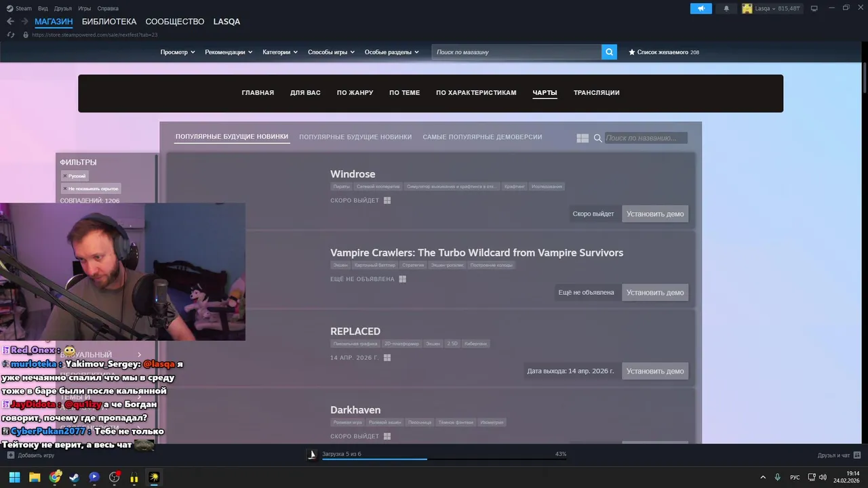The image size is (868, 488).
Task: Install the Vampire Crawlers demo
Action: (655, 293)
